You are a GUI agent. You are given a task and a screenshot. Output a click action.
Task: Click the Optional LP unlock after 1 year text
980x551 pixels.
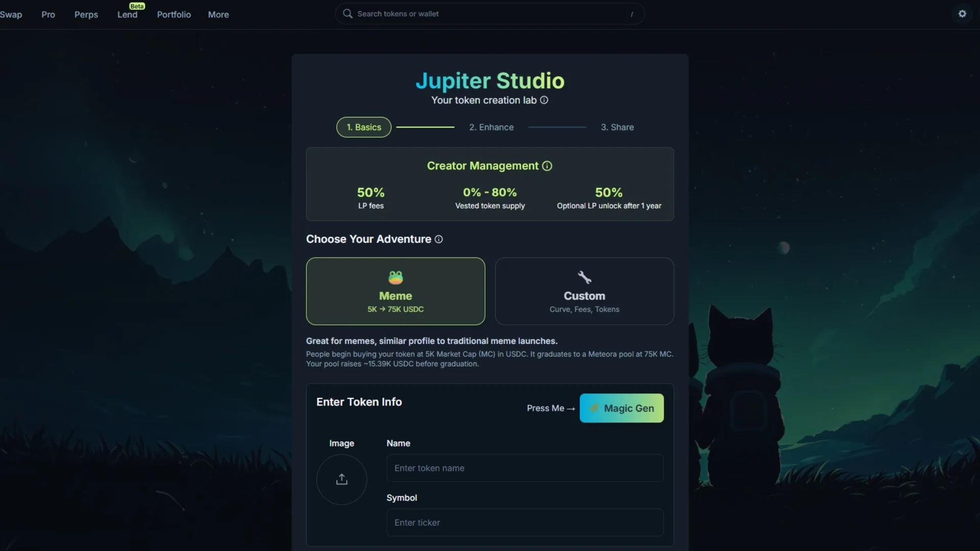click(x=609, y=206)
